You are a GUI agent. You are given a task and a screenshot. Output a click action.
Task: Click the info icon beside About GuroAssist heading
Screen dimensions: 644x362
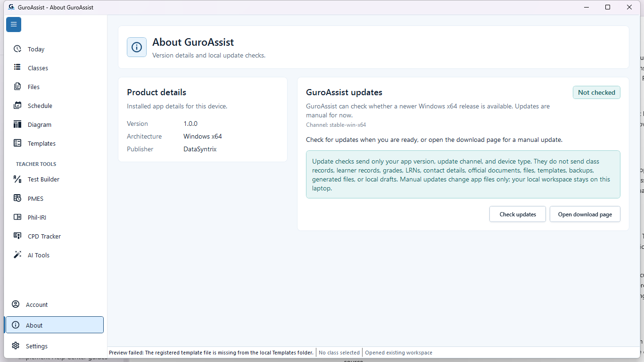137,47
